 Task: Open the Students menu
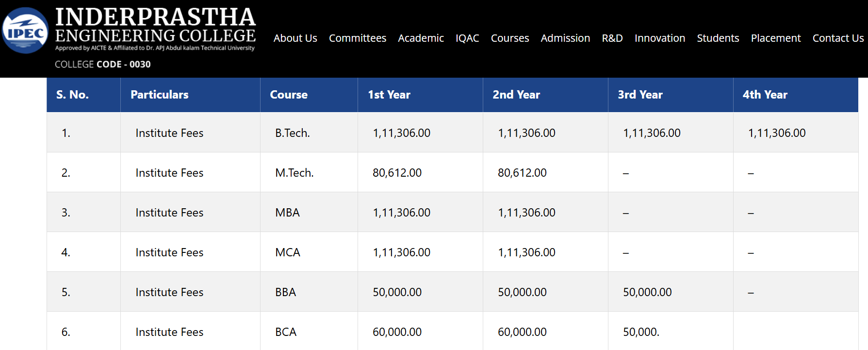(718, 38)
